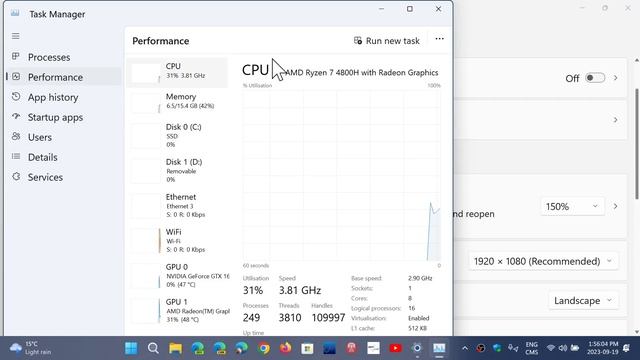Click the Settings window vertical scrollbar

point(637,143)
